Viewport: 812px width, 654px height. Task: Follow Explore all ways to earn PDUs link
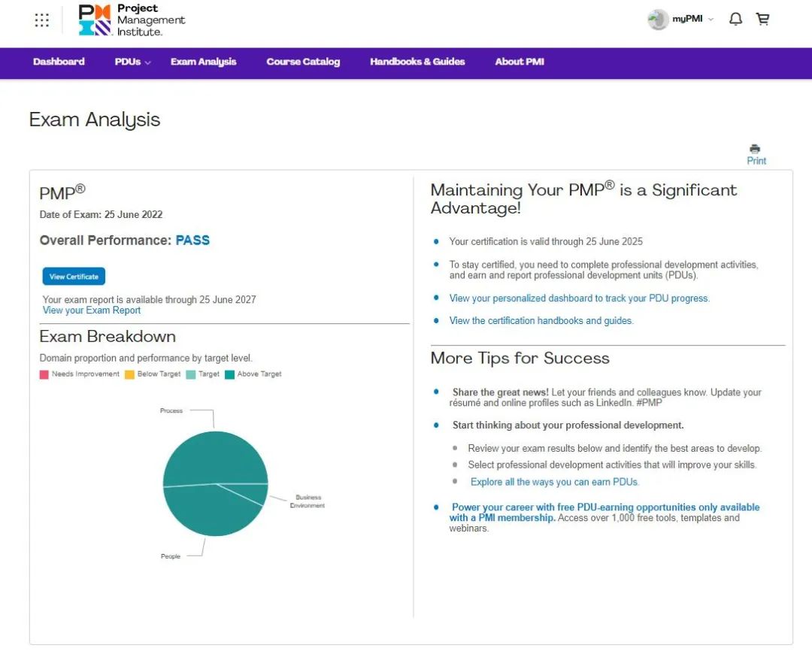coord(555,482)
